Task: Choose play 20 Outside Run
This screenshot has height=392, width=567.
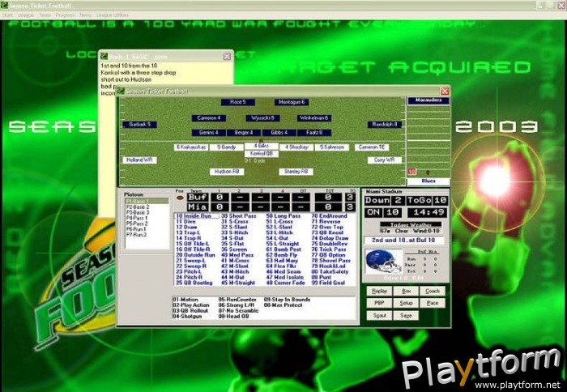Action: 195,255
